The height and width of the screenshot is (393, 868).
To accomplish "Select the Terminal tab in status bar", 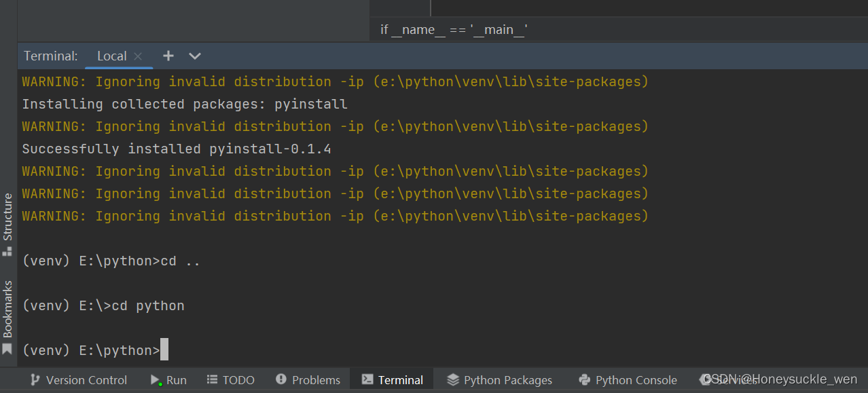I will [391, 379].
